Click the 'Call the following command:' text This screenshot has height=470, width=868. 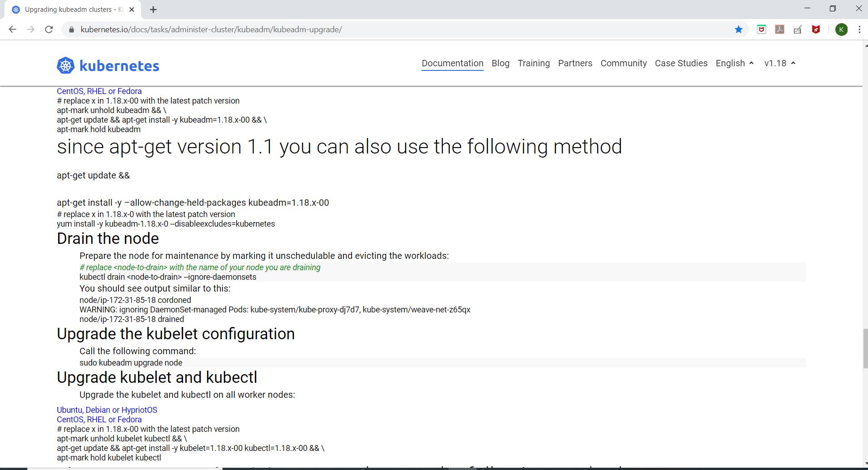(x=138, y=351)
